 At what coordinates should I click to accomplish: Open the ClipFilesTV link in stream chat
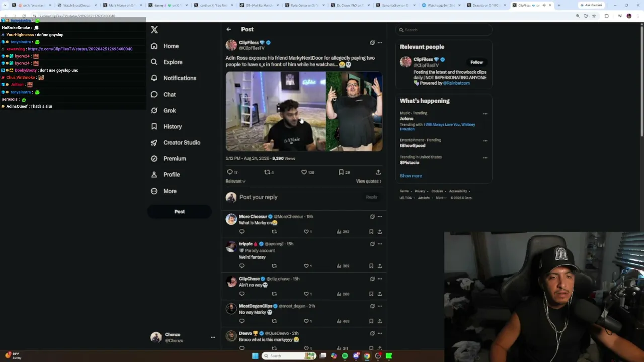point(80,49)
